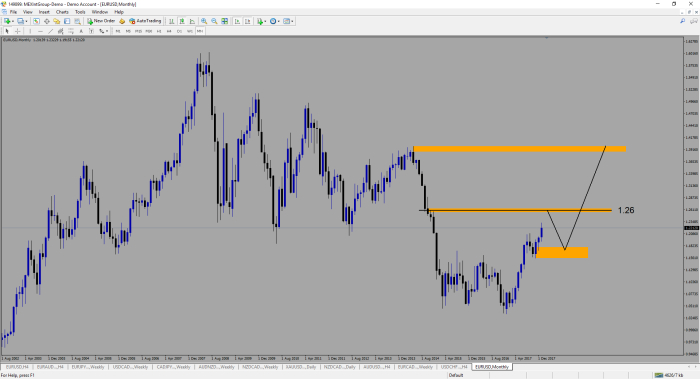Pick the trendline drawing tool

tap(50, 31)
